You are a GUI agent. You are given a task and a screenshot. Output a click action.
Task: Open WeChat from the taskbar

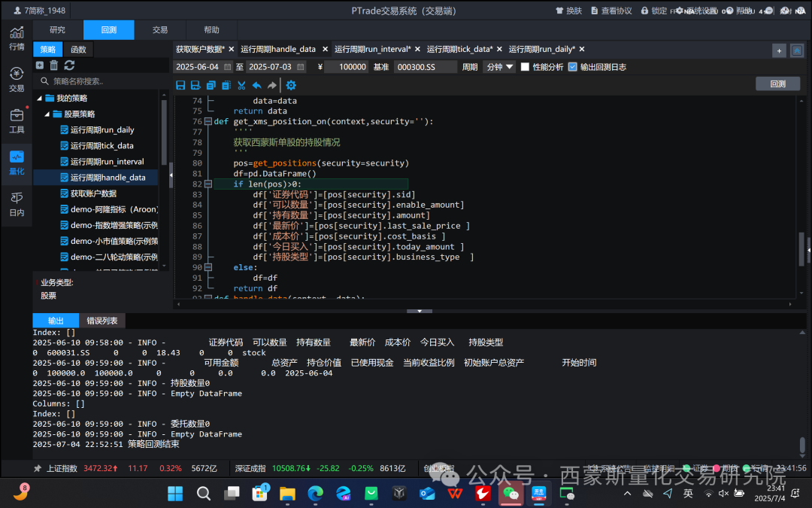tap(511, 494)
